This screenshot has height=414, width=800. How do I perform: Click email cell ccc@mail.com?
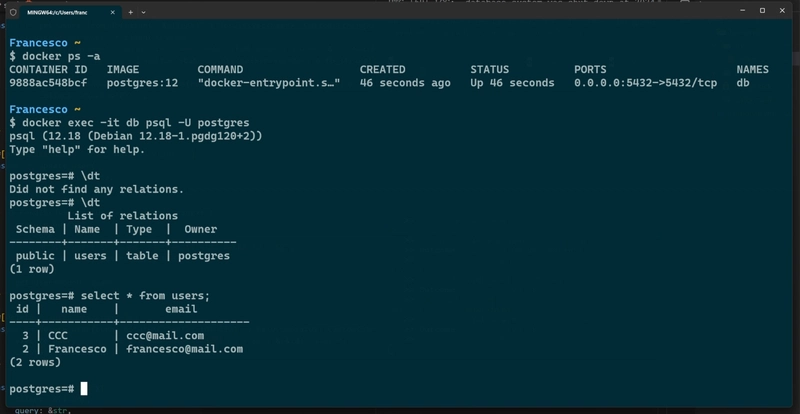[165, 335]
